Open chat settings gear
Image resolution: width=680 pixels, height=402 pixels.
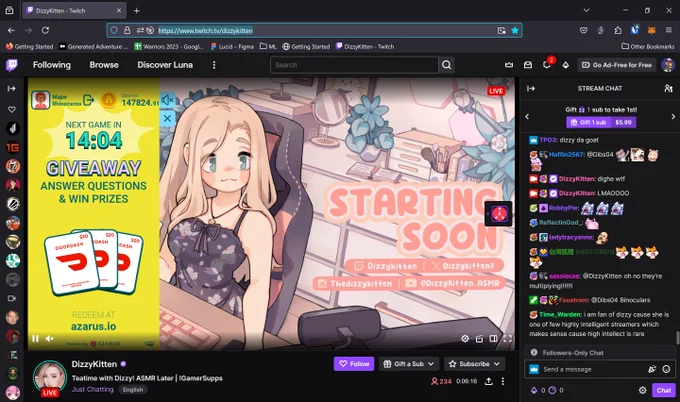coord(642,390)
